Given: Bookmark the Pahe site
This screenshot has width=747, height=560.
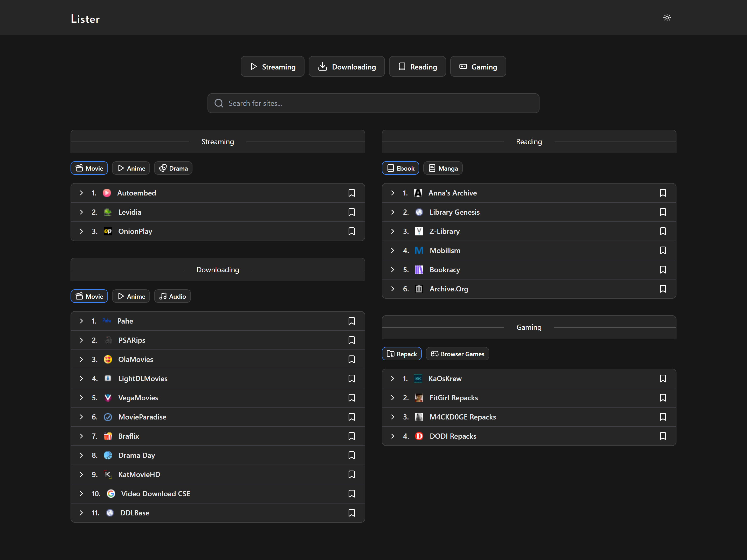Looking at the screenshot, I should [351, 321].
